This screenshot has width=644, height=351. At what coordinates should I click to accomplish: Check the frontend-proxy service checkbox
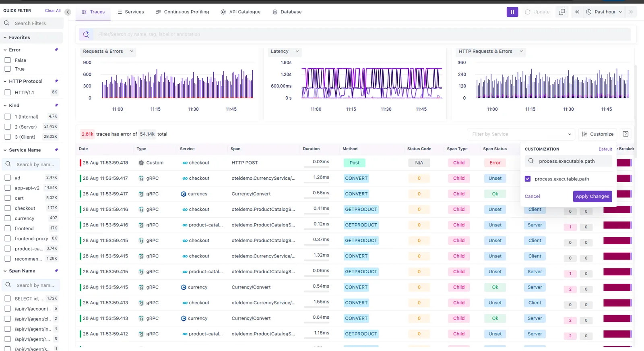tap(7, 238)
